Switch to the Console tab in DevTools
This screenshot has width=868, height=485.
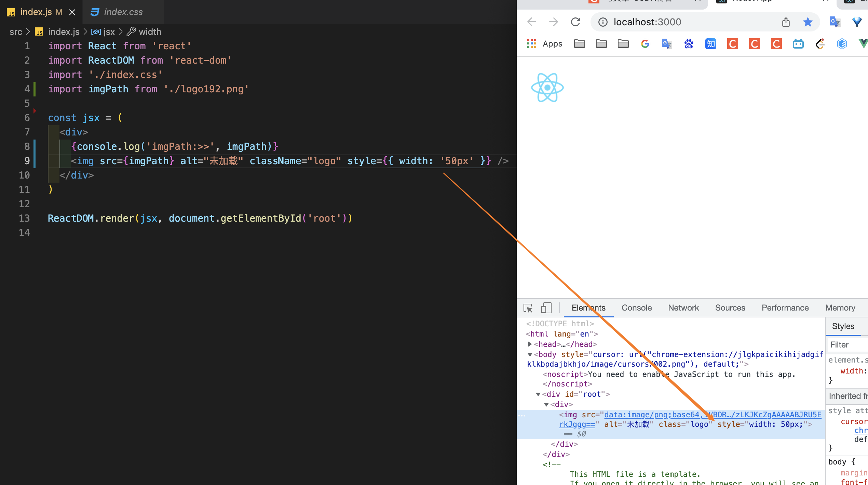(637, 308)
